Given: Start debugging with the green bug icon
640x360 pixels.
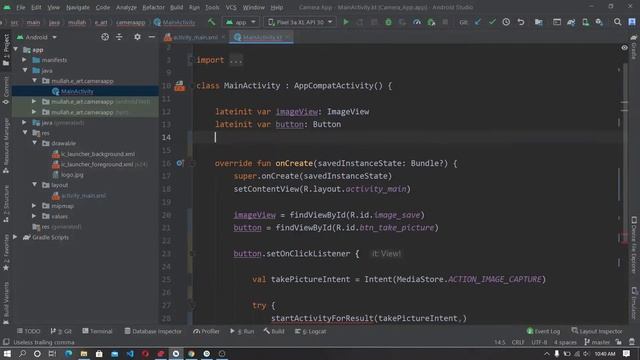Looking at the screenshot, I should [388, 22].
